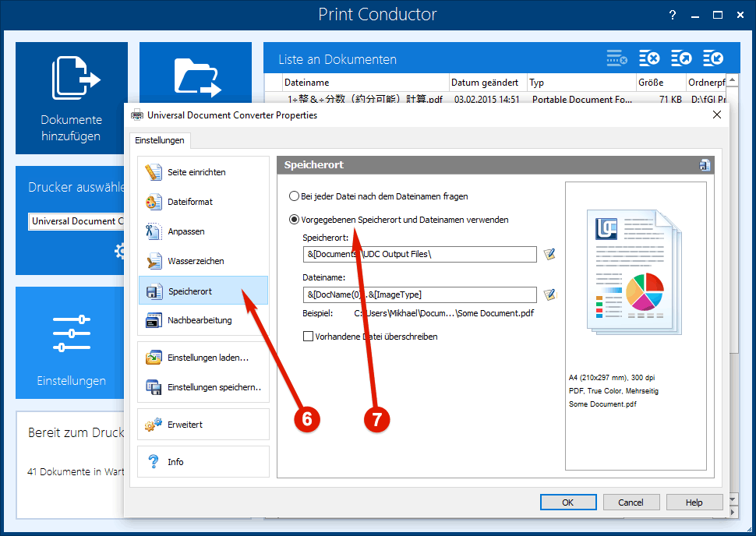The height and width of the screenshot is (536, 756).
Task: Open the Nachbearbeitung settings page
Action: (x=203, y=320)
